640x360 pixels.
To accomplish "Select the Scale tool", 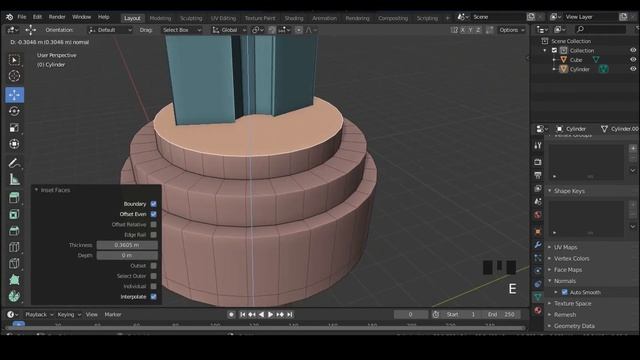I will 14,128.
